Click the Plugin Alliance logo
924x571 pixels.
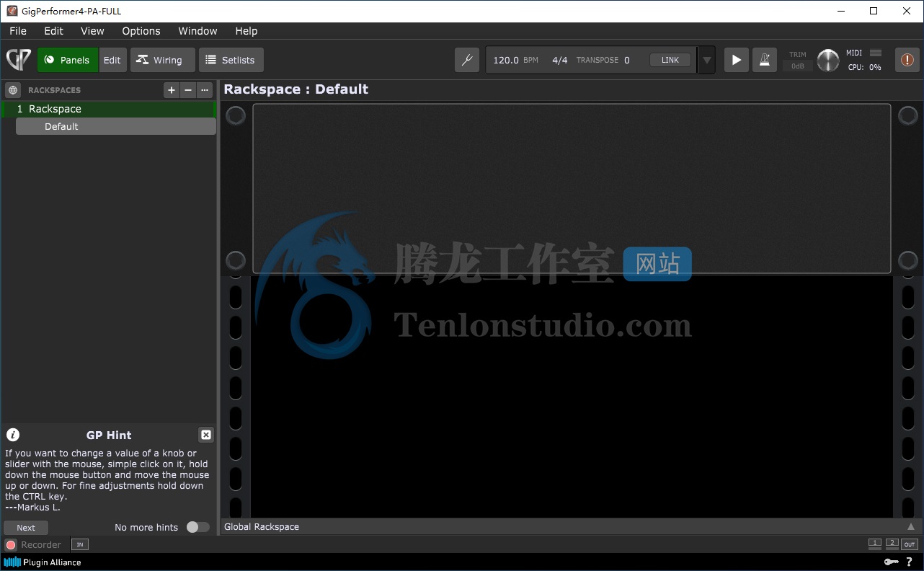pos(43,562)
